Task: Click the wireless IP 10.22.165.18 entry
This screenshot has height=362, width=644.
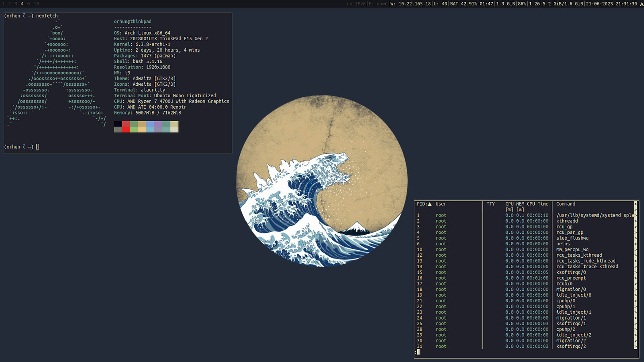Action: click(x=410, y=4)
